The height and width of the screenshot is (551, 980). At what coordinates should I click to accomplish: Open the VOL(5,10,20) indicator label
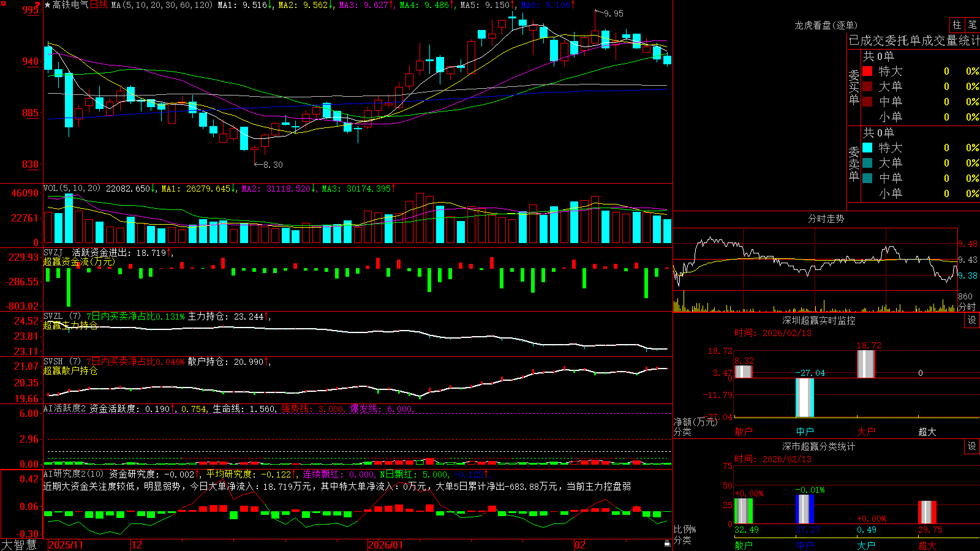point(72,189)
